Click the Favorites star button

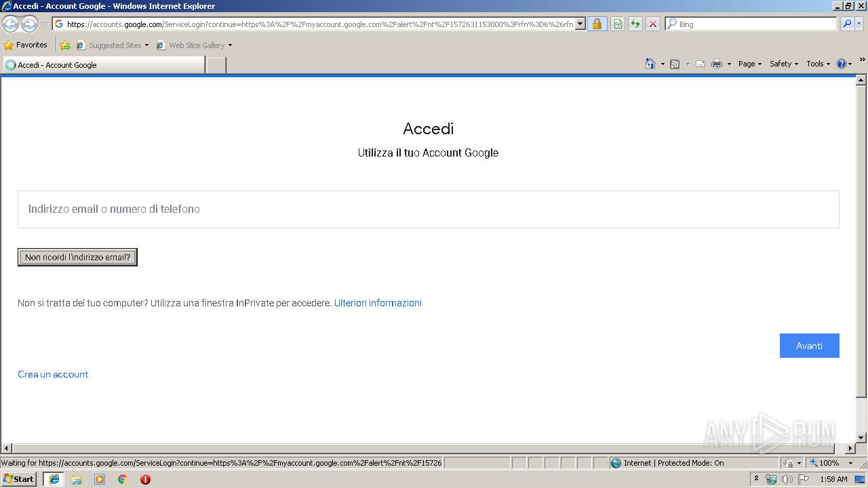(26, 45)
